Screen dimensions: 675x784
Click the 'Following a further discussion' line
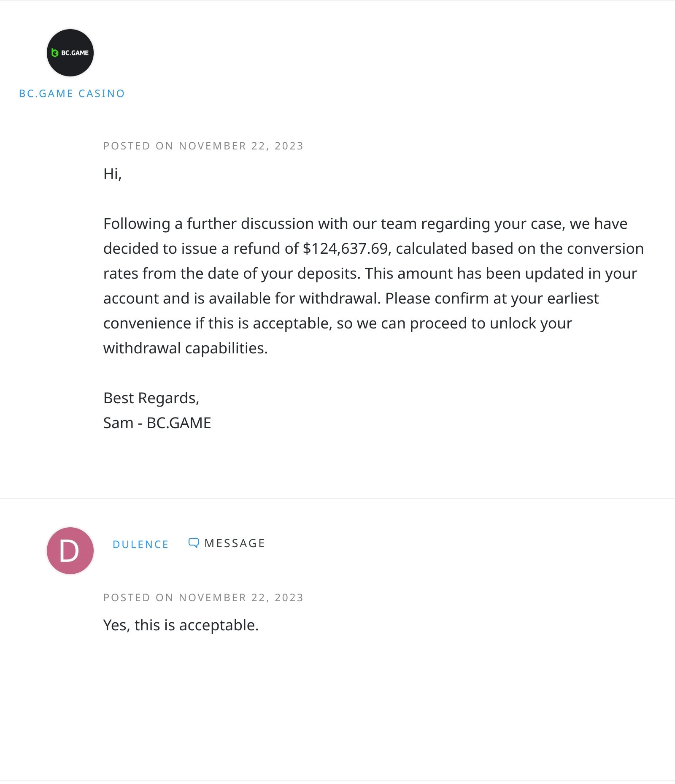coord(365,224)
